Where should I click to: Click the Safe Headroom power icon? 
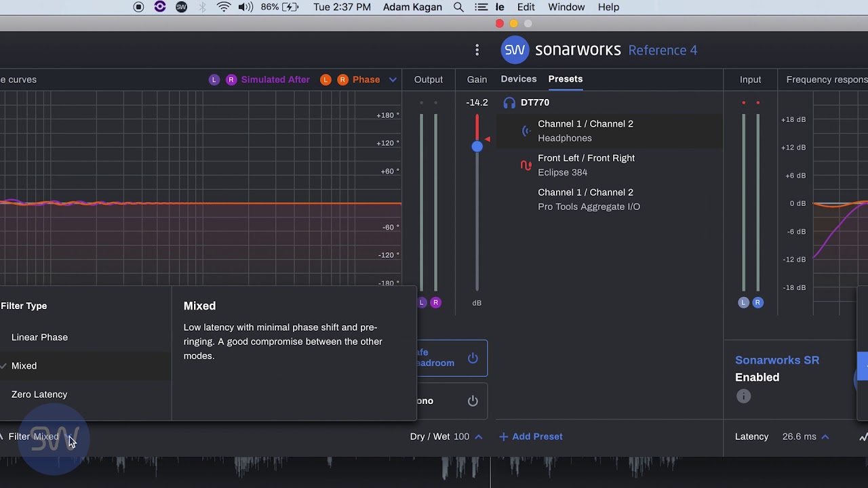click(473, 358)
